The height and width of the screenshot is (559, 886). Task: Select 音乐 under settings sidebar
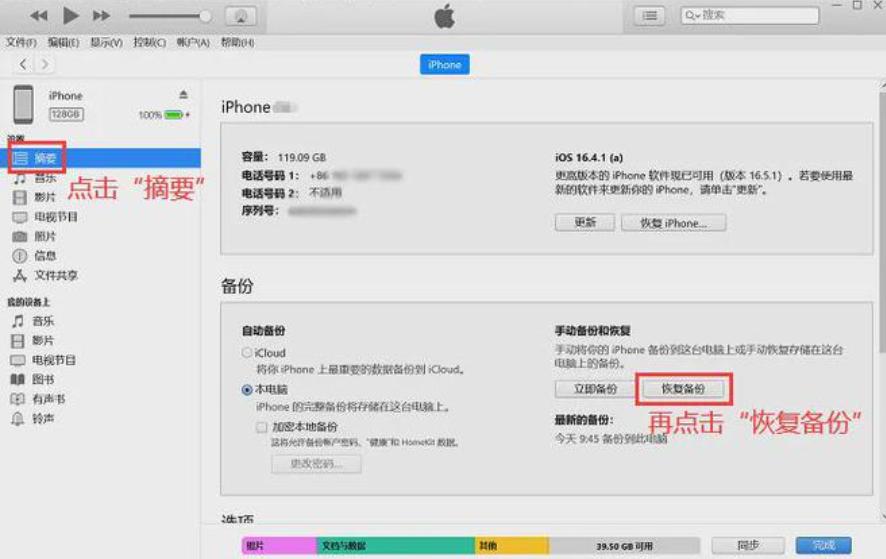click(x=45, y=178)
